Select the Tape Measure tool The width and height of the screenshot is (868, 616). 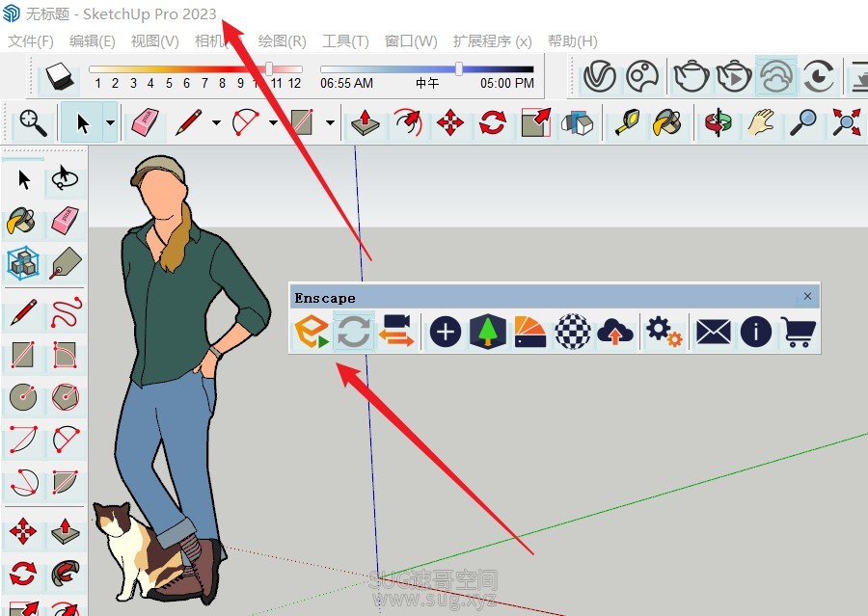tap(627, 122)
